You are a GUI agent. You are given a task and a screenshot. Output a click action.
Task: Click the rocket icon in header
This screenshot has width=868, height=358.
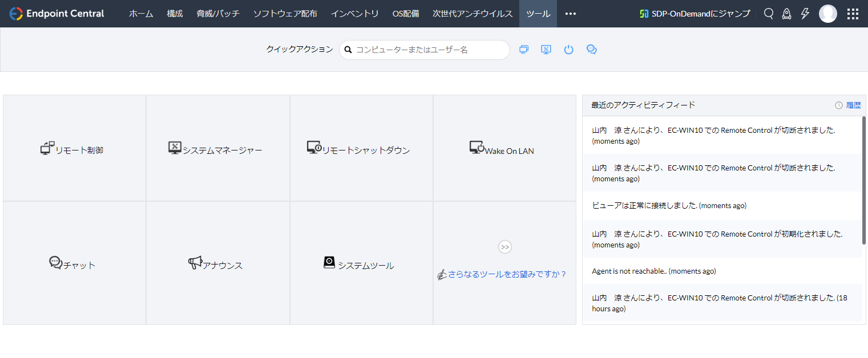[786, 14]
